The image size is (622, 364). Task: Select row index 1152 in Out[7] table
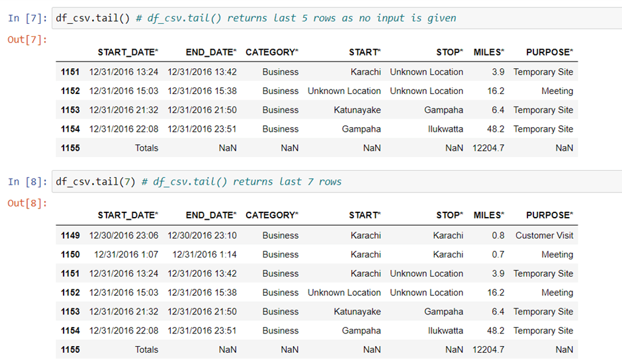(x=70, y=91)
